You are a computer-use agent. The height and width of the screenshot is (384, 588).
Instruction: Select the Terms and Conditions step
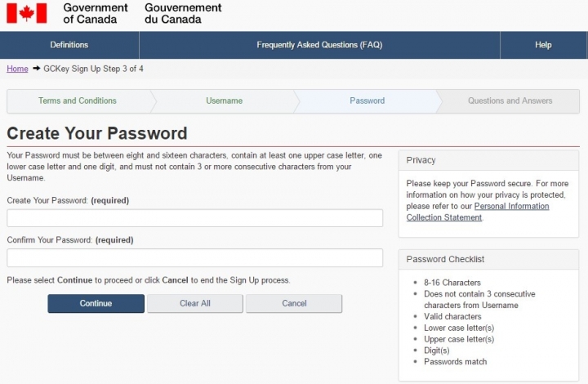[78, 100]
